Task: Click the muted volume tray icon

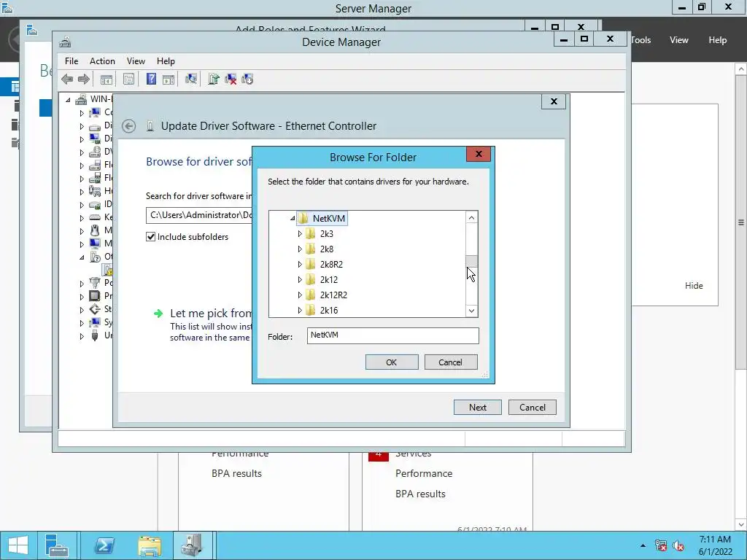Action: 678,545
